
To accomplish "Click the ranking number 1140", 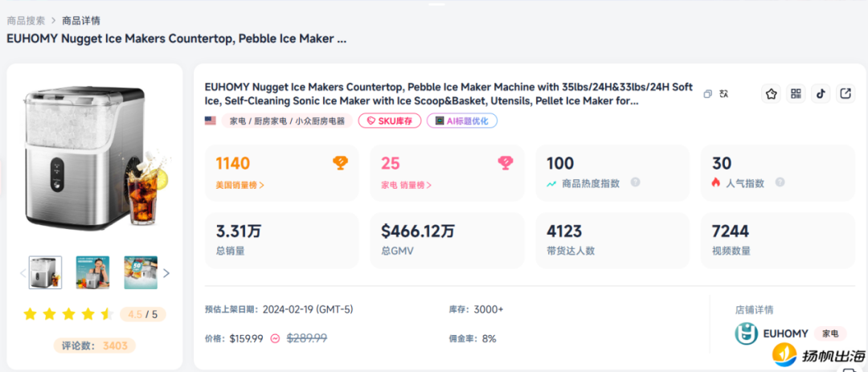I will click(x=232, y=163).
